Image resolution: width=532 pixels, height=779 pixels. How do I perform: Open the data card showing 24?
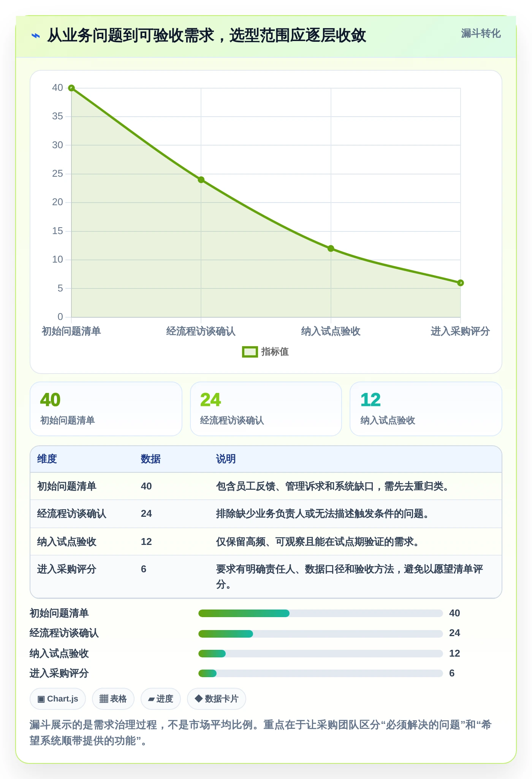[266, 409]
